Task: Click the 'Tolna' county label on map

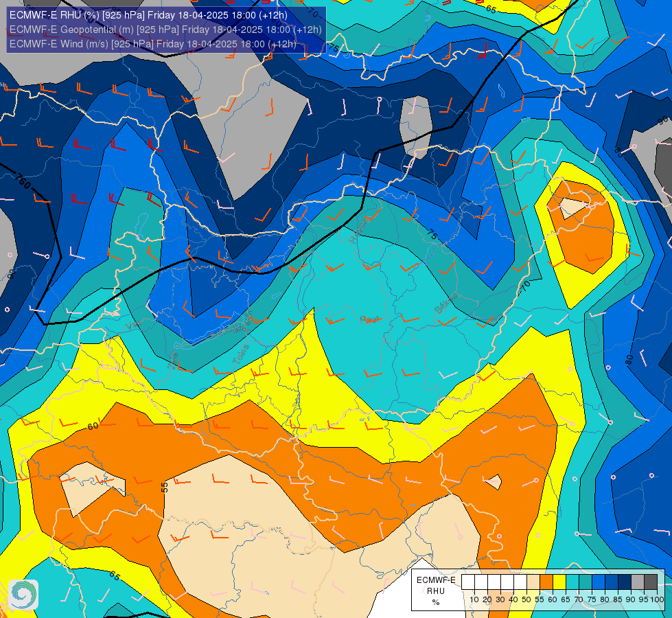Action: point(241,354)
